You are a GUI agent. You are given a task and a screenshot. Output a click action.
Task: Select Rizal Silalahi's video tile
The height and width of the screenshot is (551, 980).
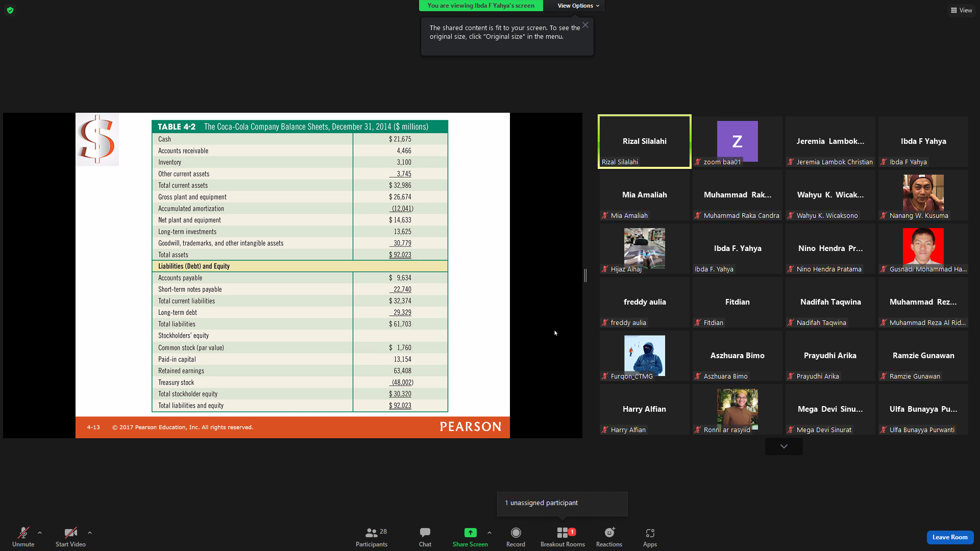tap(645, 141)
